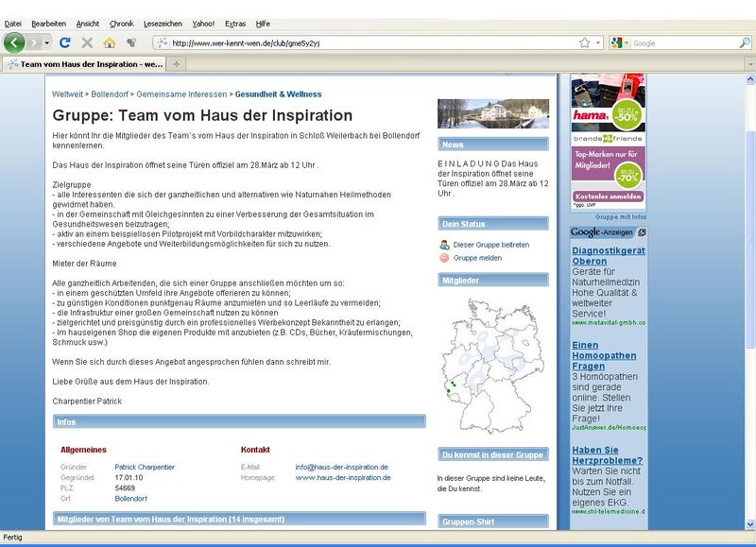Click the Stop loading icon
The width and height of the screenshot is (756, 547).
(x=87, y=43)
